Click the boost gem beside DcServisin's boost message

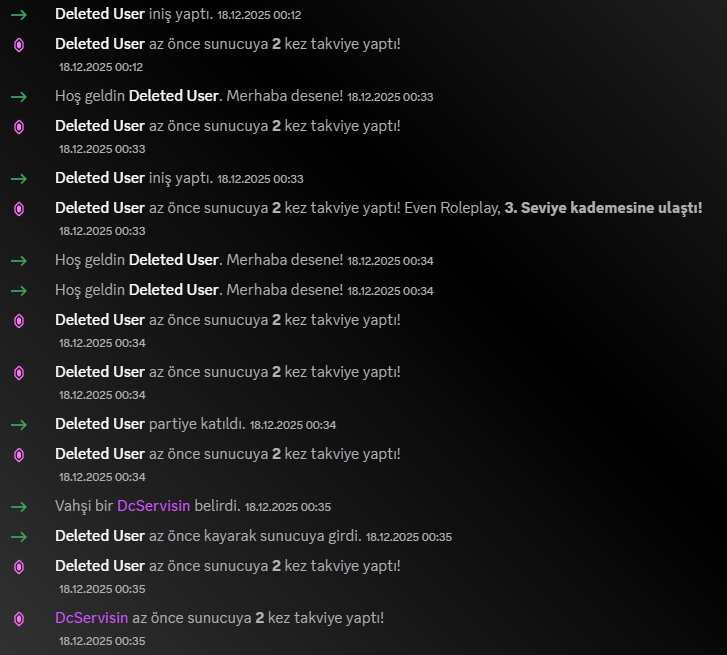pos(19,619)
